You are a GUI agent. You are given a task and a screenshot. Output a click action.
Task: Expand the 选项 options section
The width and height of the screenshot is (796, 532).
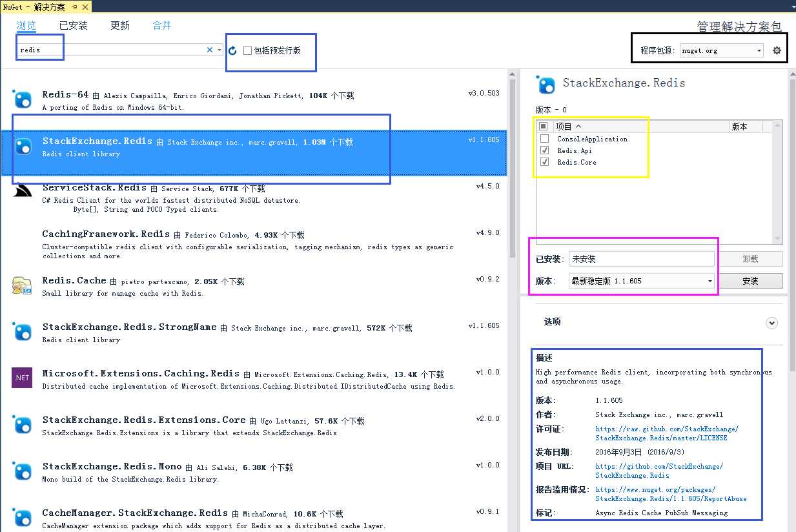click(771, 322)
